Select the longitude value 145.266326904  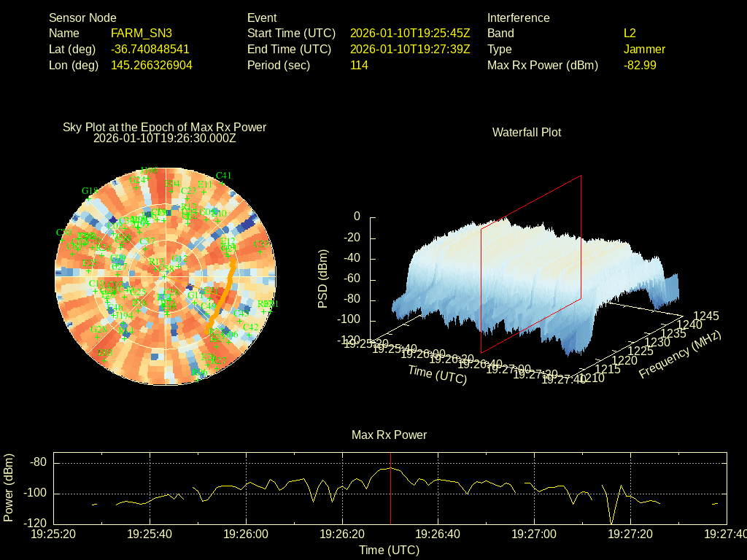click(x=151, y=66)
